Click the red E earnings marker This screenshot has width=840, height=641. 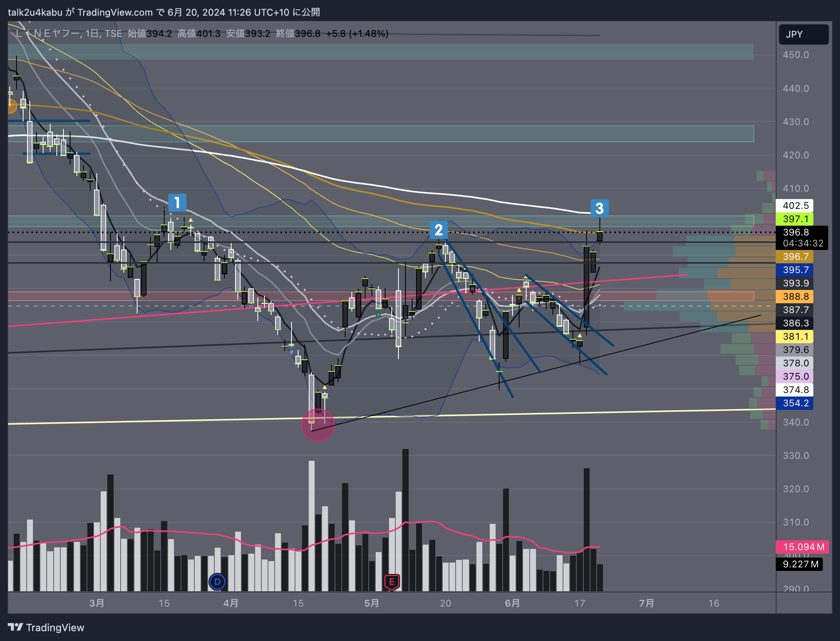(x=392, y=582)
